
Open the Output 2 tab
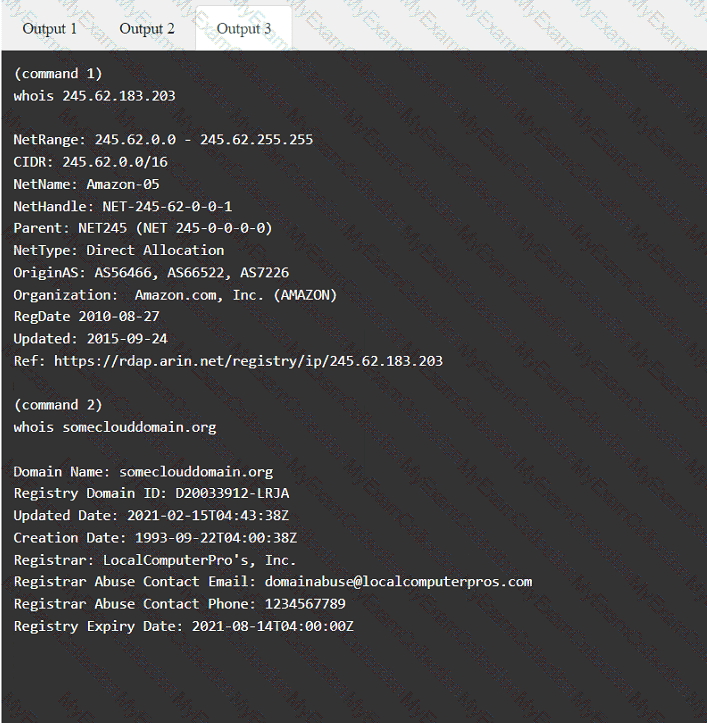pos(147,28)
